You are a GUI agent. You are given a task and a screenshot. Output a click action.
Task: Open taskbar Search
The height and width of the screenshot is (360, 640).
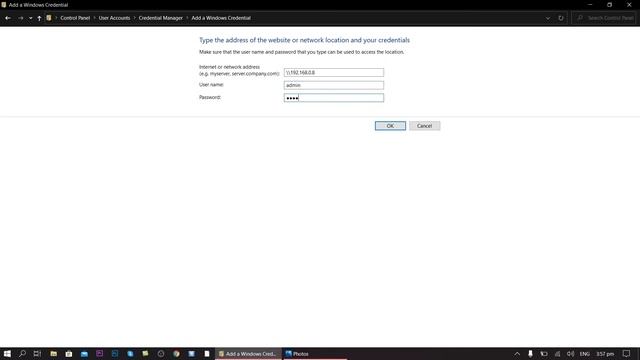coord(22,353)
